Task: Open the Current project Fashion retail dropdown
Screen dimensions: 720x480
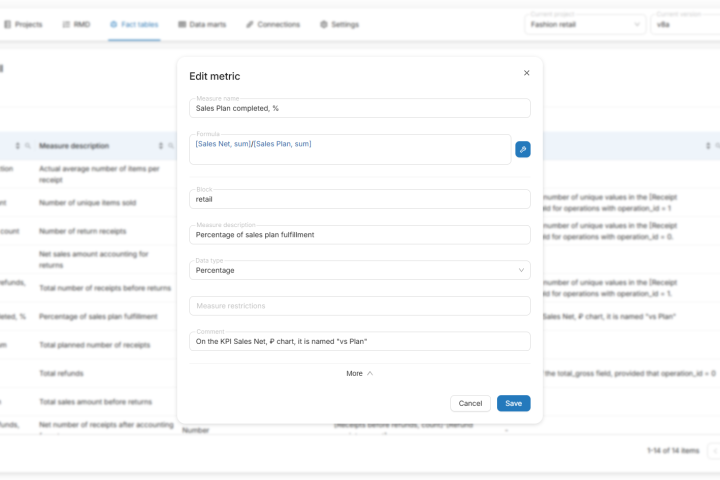Action: [585, 24]
